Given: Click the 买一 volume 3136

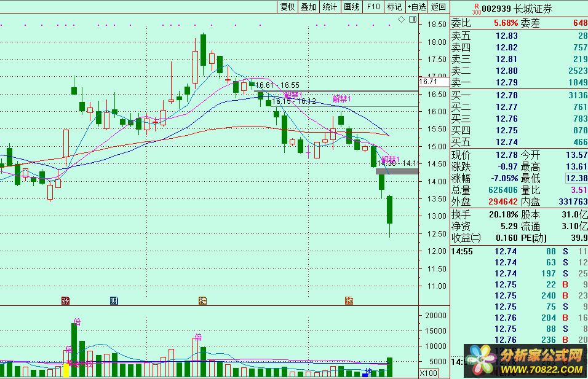Looking at the screenshot, I should pyautogui.click(x=578, y=95).
